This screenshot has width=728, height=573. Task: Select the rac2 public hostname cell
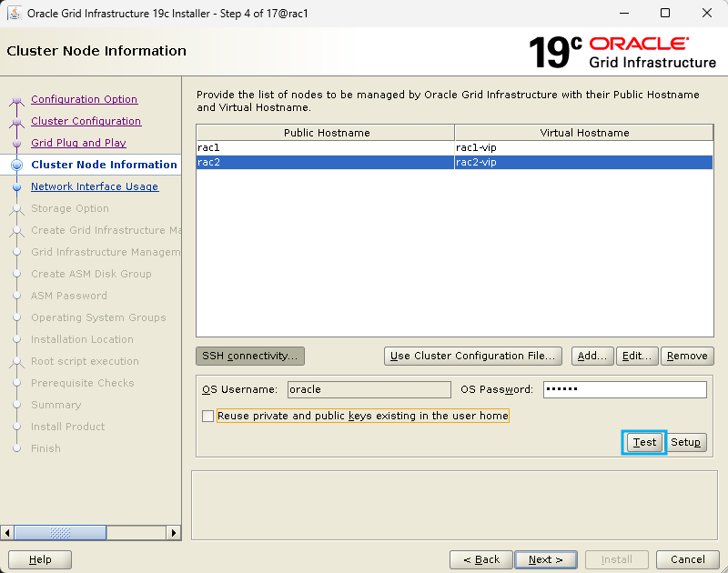(326, 162)
